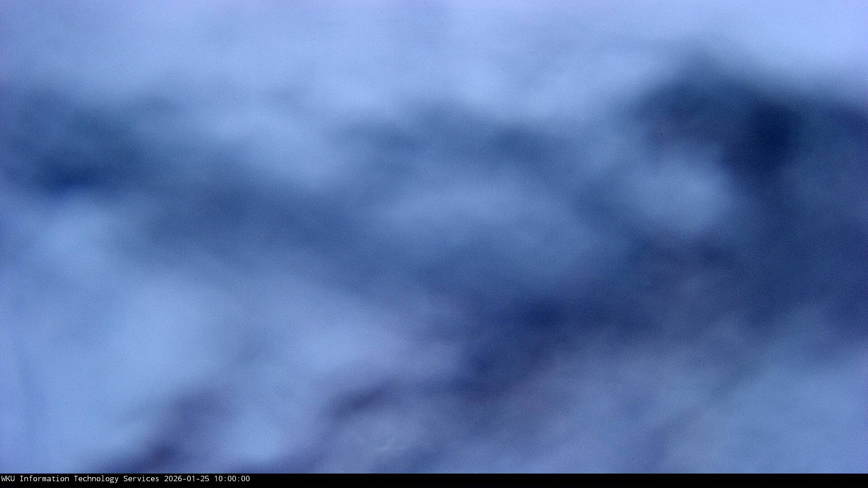868x488 pixels.
Task: Click the word "Technology" in the caption bar
Action: coord(96,479)
